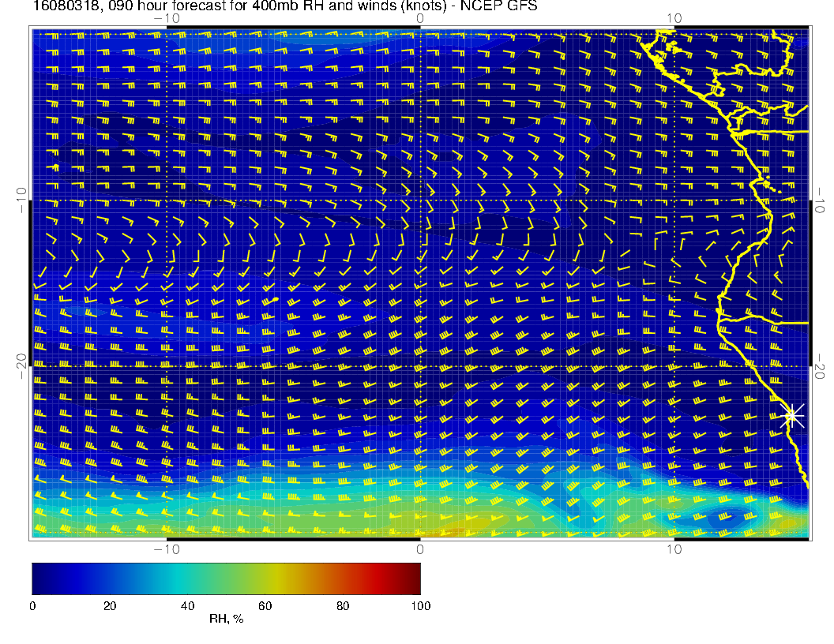The height and width of the screenshot is (644, 834).
Task: Click the bottom axis longitude label '-10'
Action: click(x=167, y=549)
